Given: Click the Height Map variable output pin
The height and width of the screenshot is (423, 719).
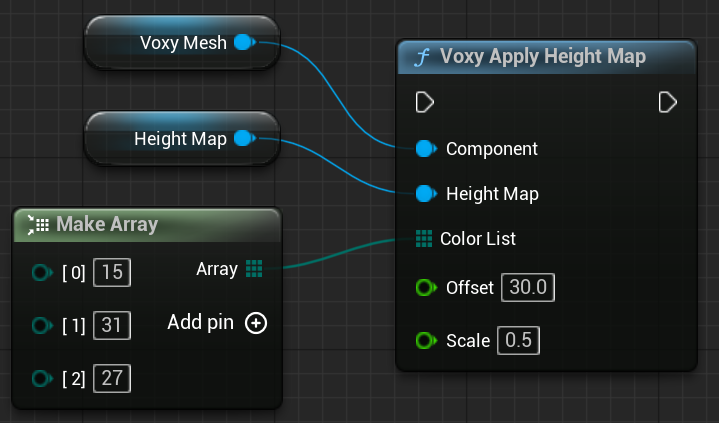Looking at the screenshot, I should 244,139.
